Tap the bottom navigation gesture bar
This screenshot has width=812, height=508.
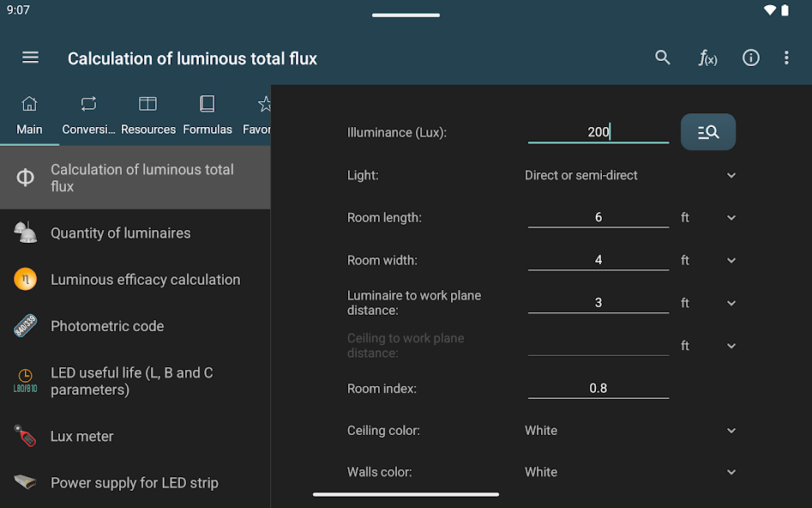pyautogui.click(x=406, y=494)
